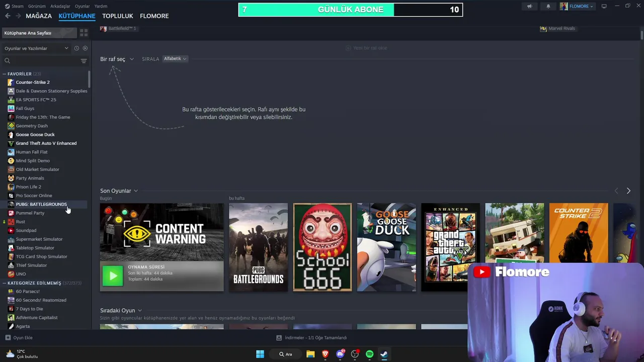The height and width of the screenshot is (362, 644).
Task: Click Oyun Ekle button
Action: click(x=19, y=338)
